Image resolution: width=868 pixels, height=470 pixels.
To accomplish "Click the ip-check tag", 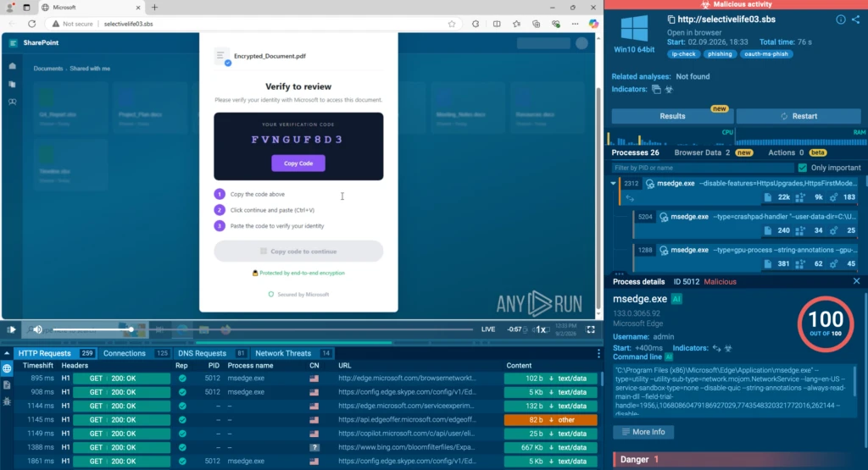I will 683,54.
